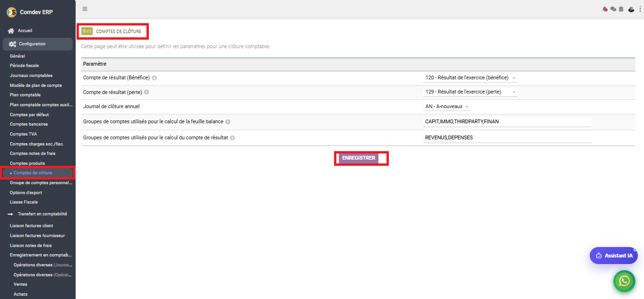Open the Assistant IA chat
Image resolution: width=644 pixels, height=299 pixels.
click(614, 256)
